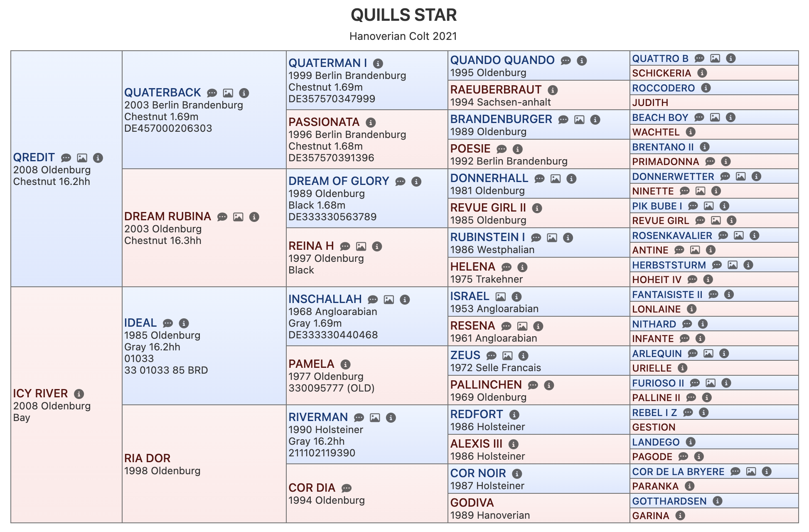Open comments icon next to QREDIT

pyautogui.click(x=66, y=158)
